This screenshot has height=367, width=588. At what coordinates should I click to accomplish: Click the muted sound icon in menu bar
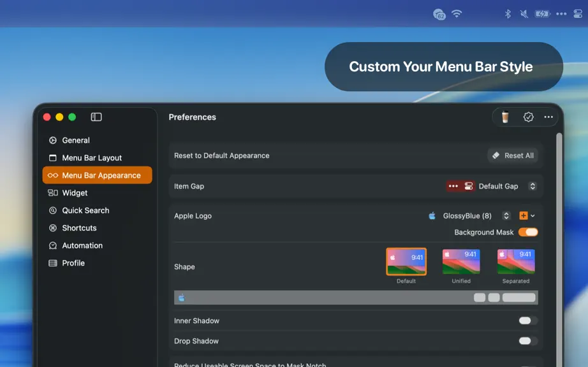[x=524, y=14]
